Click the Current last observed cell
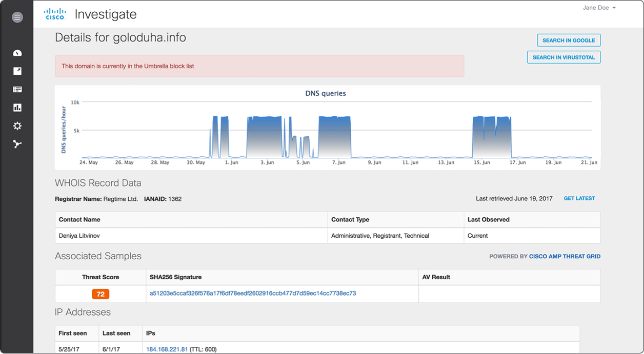Screen dimensions: 644x354 (532, 236)
